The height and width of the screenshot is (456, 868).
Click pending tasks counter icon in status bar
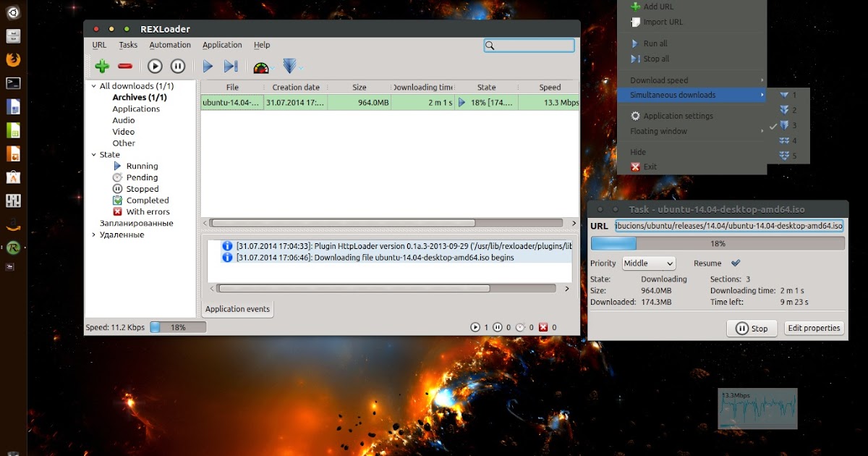coord(520,327)
